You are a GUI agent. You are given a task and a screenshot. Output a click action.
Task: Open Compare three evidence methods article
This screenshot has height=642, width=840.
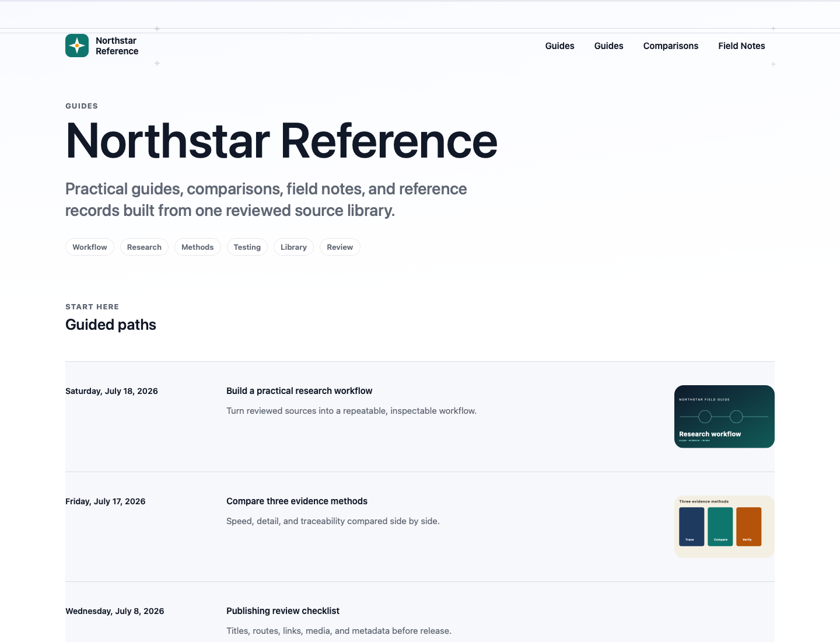[x=297, y=501]
